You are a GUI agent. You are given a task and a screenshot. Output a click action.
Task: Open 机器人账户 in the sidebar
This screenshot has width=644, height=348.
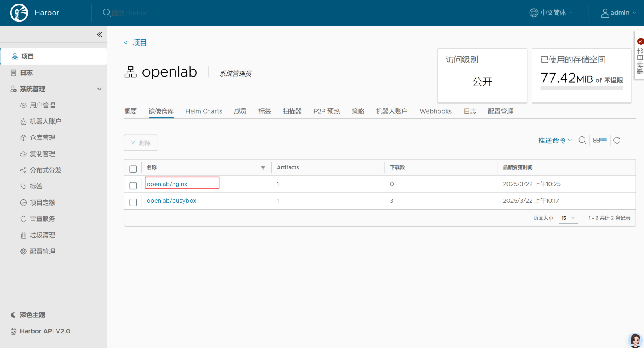[46, 121]
